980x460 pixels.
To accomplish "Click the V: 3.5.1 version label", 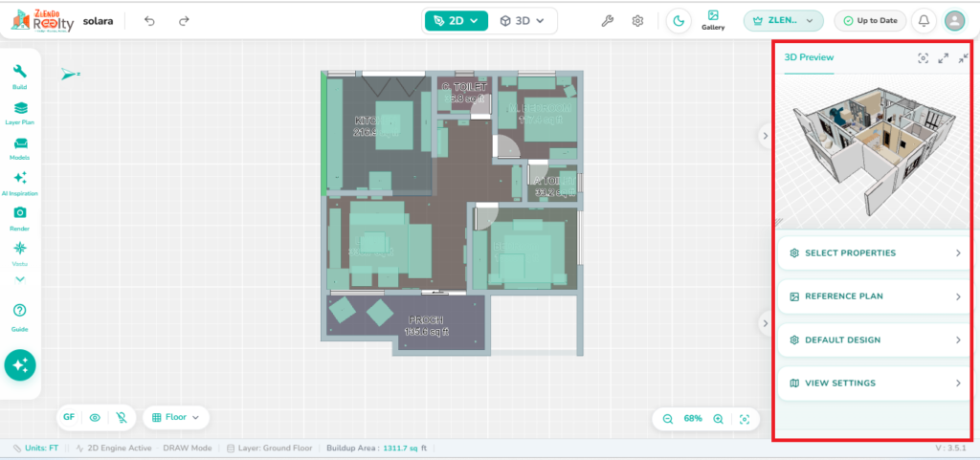I will tap(950, 449).
